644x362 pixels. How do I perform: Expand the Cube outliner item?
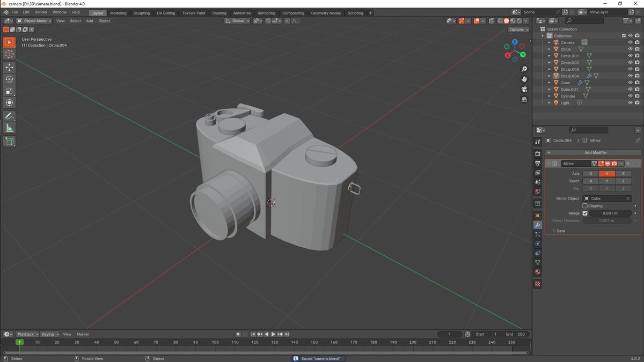pos(549,83)
